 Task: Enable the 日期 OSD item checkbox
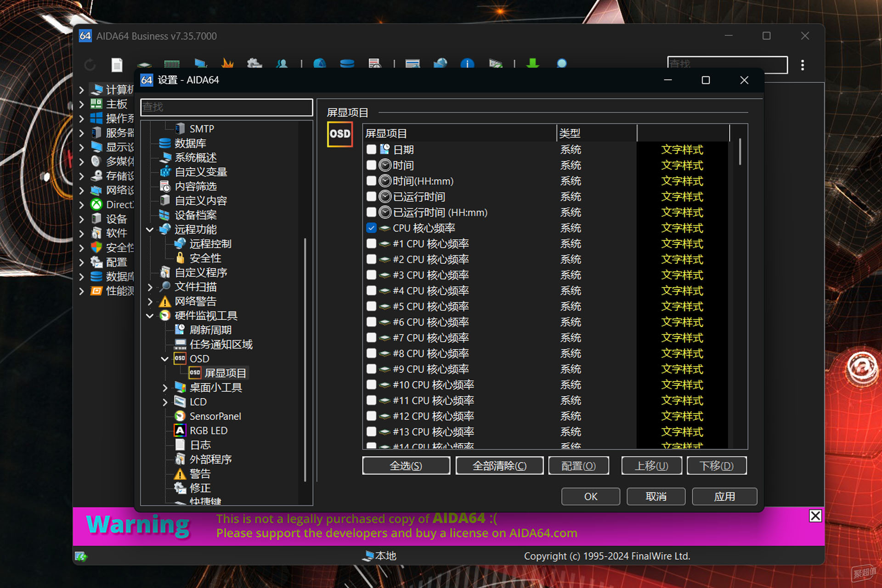click(x=372, y=150)
